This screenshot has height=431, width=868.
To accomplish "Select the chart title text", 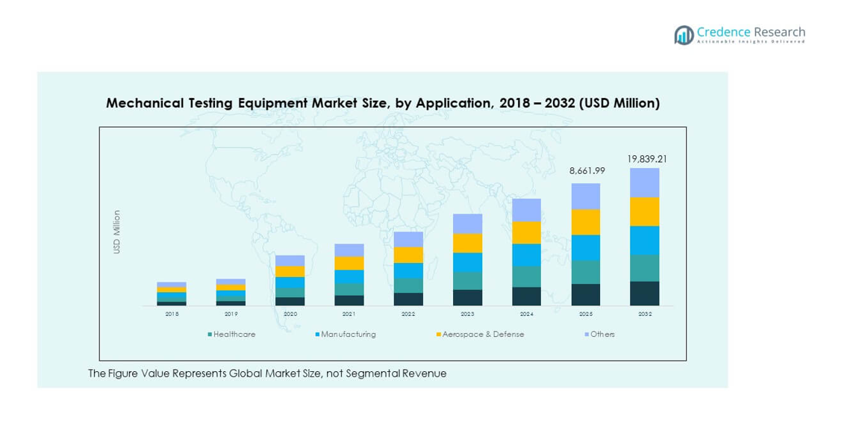I will [384, 103].
